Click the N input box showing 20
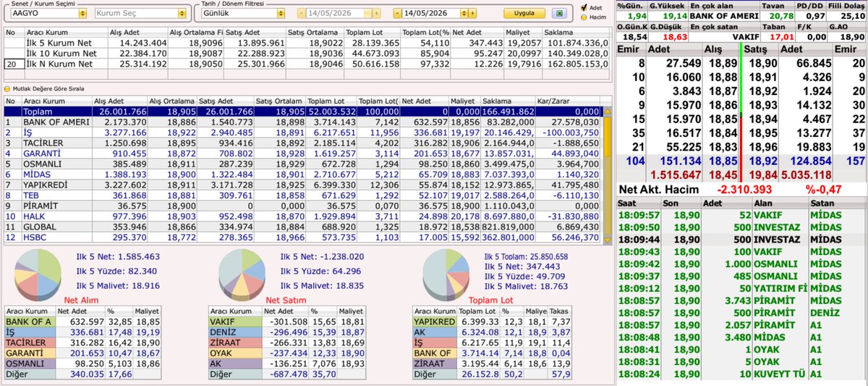This screenshot has width=868, height=386. 13,64
